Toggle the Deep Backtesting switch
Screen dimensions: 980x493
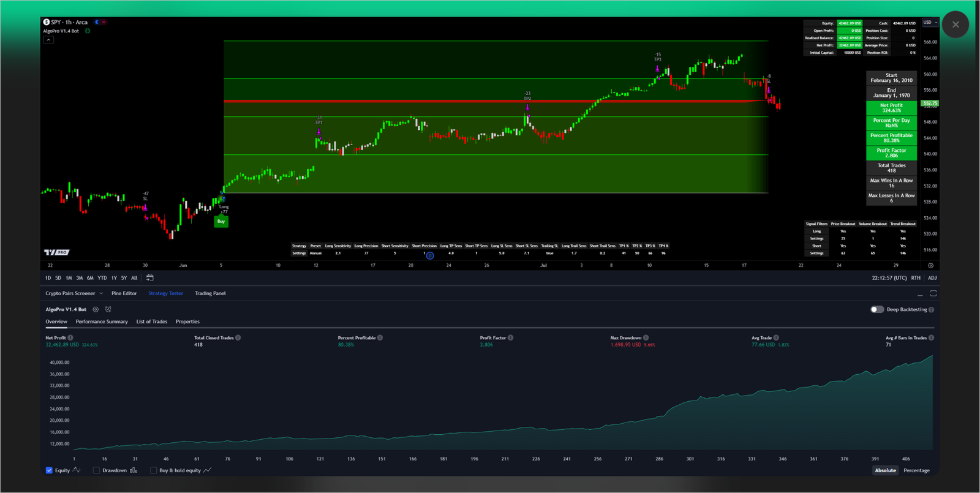[x=877, y=309]
